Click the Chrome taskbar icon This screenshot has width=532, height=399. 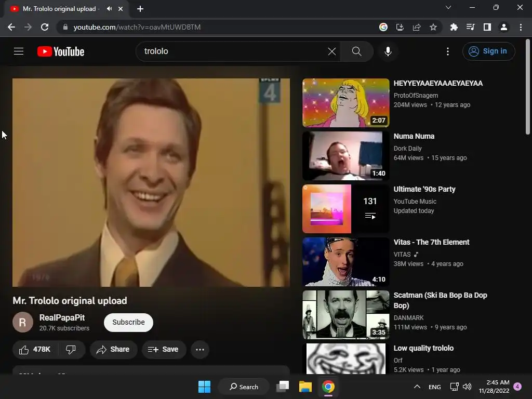click(x=328, y=387)
